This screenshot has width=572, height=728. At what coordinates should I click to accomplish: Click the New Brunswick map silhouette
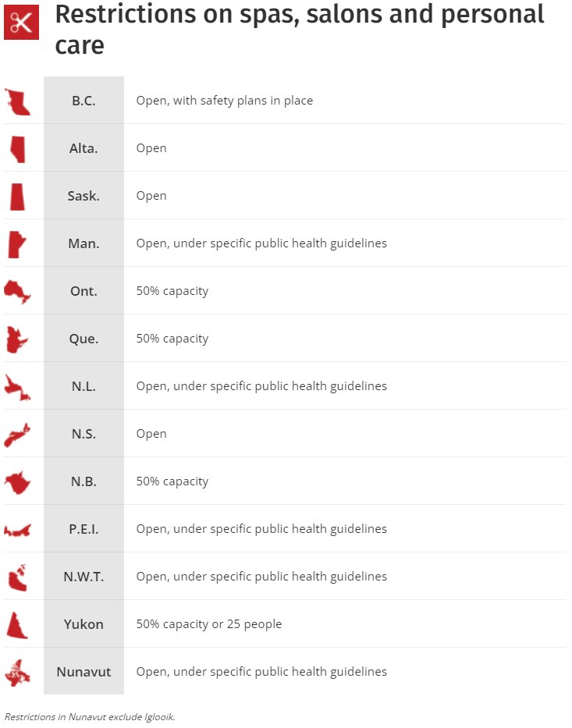[x=16, y=482]
